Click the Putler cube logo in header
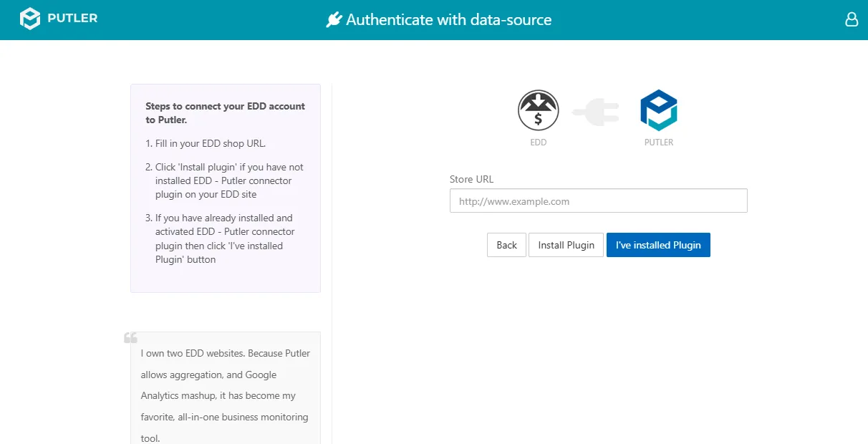 (30, 19)
